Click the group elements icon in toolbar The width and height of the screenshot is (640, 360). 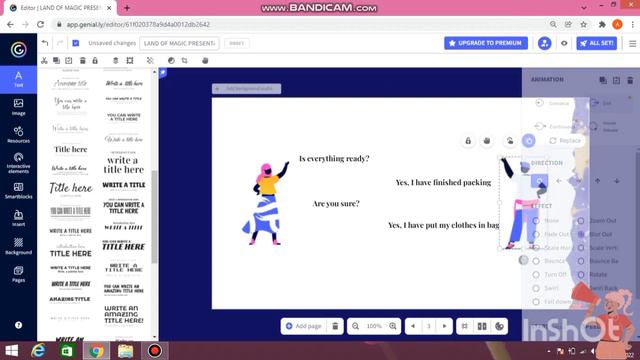(x=130, y=60)
